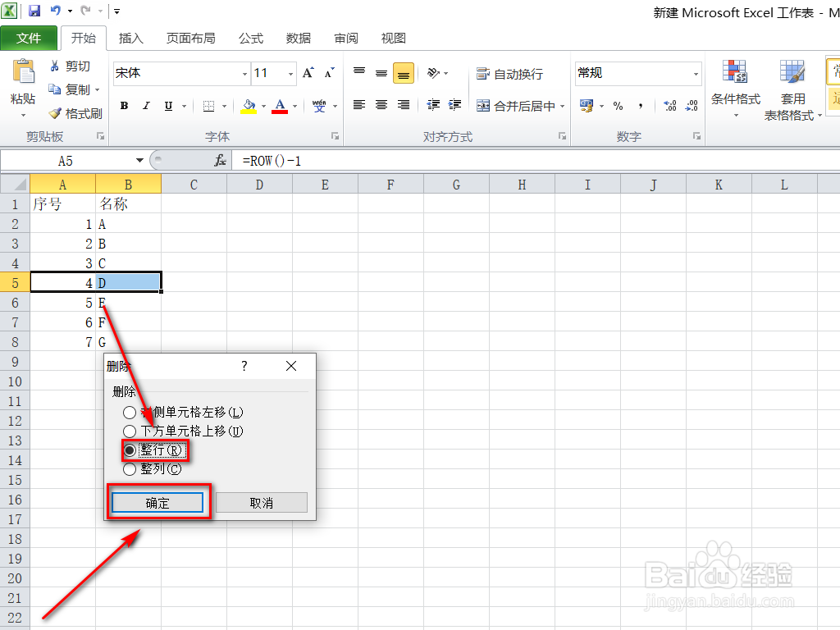Select 整列(C) entire column radio option
Image resolution: width=840 pixels, height=630 pixels.
153,469
